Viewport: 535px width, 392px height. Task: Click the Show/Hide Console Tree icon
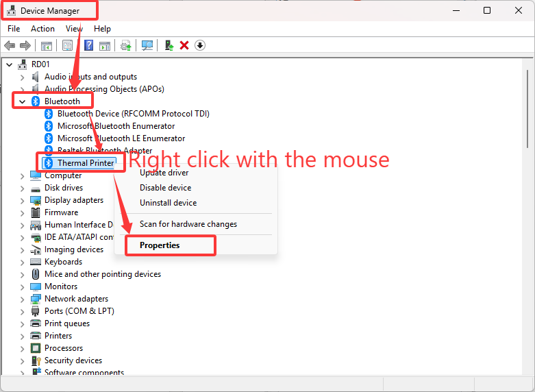pyautogui.click(x=46, y=45)
